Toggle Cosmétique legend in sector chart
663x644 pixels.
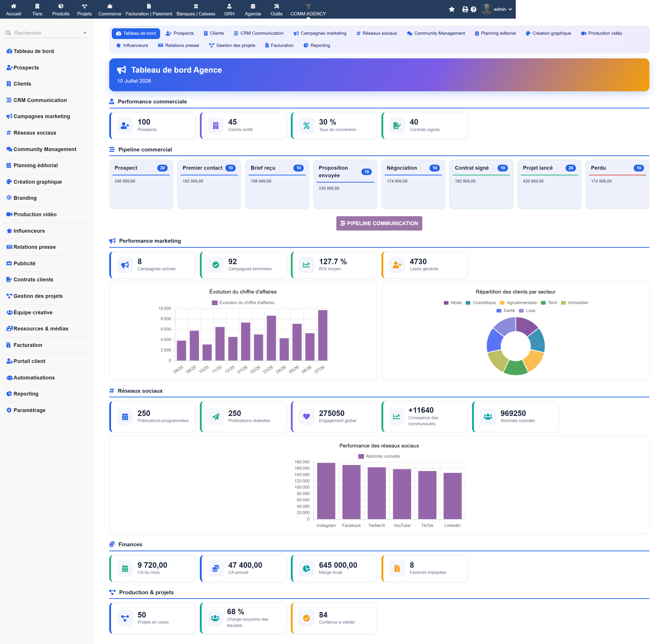(x=481, y=303)
